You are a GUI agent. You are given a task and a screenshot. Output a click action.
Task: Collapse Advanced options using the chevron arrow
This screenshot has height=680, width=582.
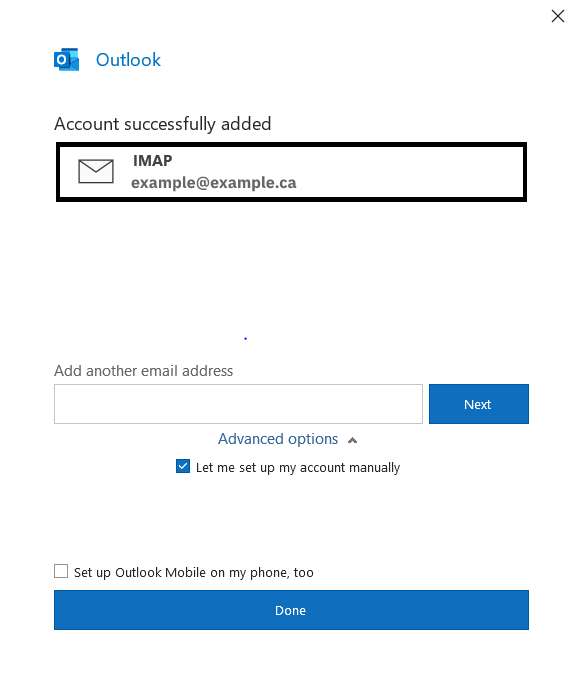point(353,440)
